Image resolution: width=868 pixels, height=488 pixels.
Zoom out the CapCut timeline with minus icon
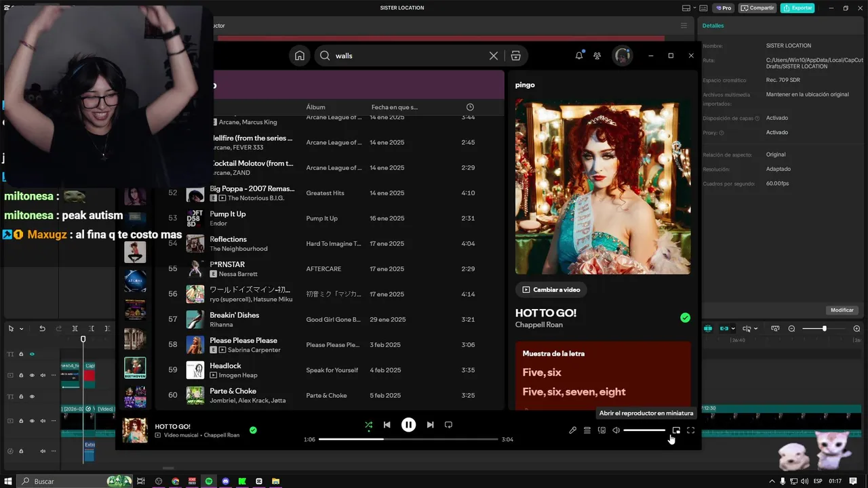pyautogui.click(x=791, y=329)
